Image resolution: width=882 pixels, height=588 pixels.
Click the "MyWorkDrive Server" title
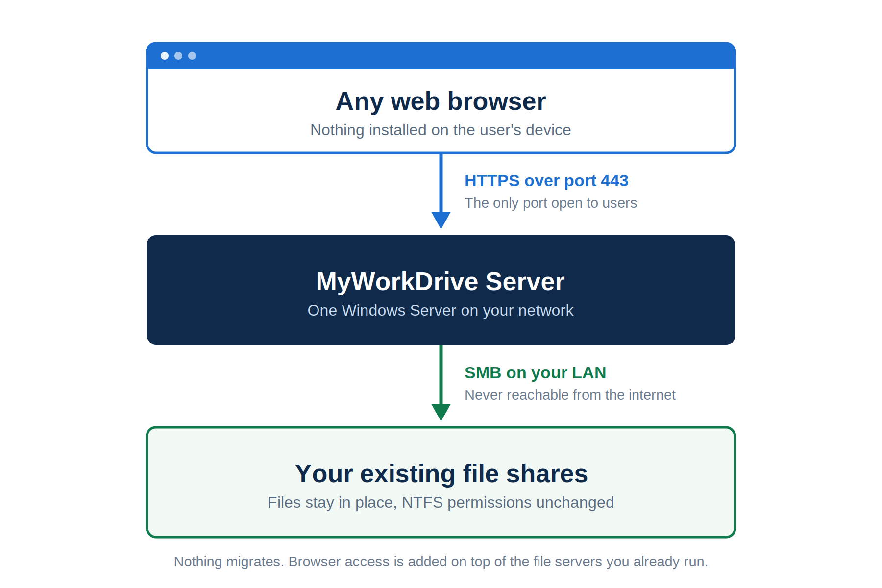441,282
